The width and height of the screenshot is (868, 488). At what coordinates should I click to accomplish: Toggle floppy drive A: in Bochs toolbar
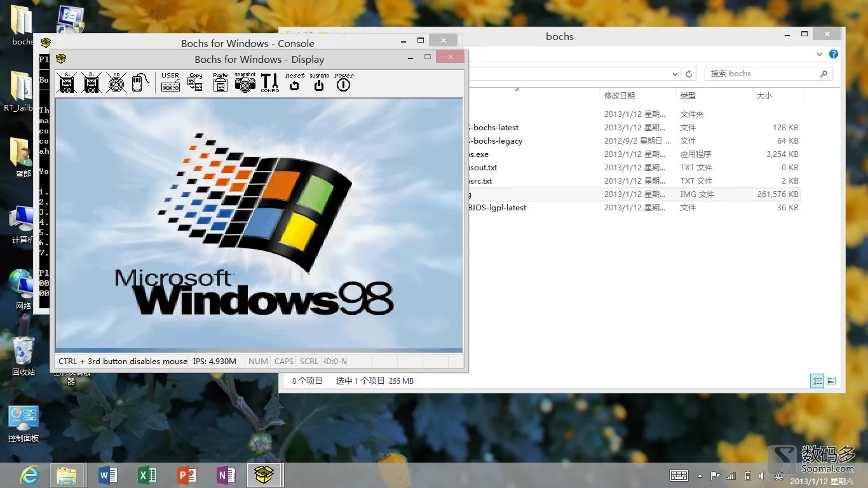click(67, 83)
